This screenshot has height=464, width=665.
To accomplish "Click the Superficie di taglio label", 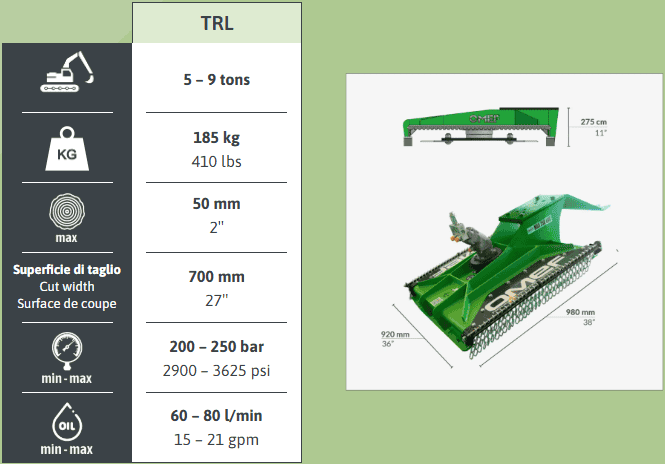I will [x=66, y=270].
